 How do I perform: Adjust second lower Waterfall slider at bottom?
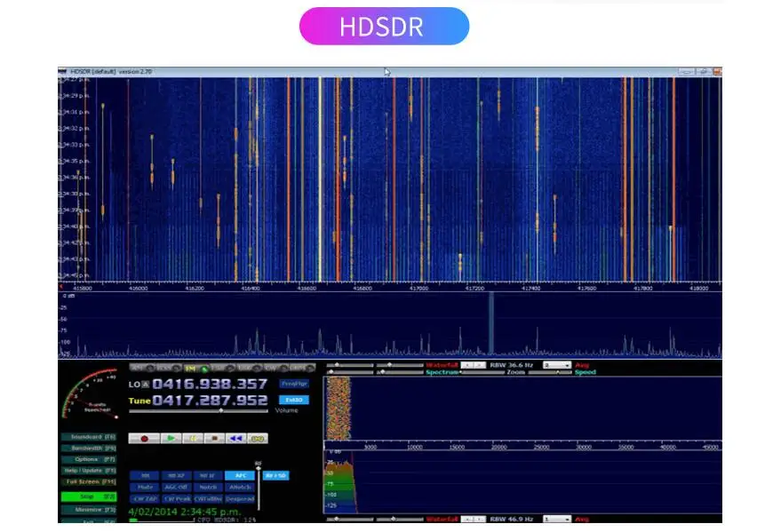click(400, 520)
